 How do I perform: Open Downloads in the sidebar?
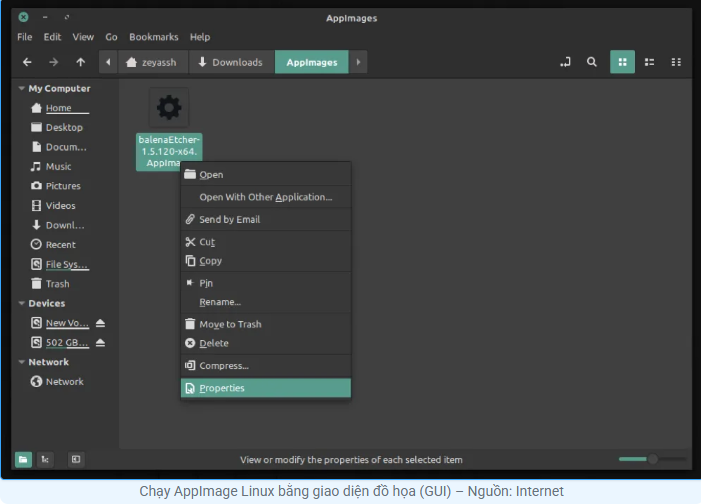58,225
